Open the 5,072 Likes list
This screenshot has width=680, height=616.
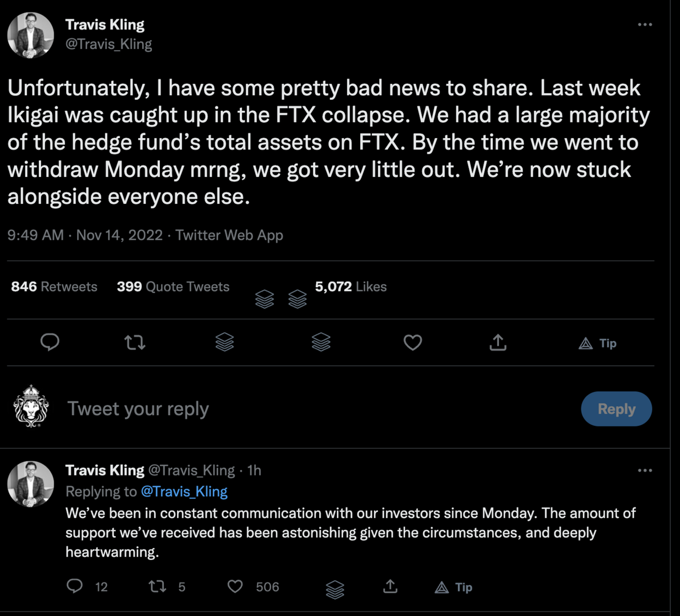click(351, 287)
